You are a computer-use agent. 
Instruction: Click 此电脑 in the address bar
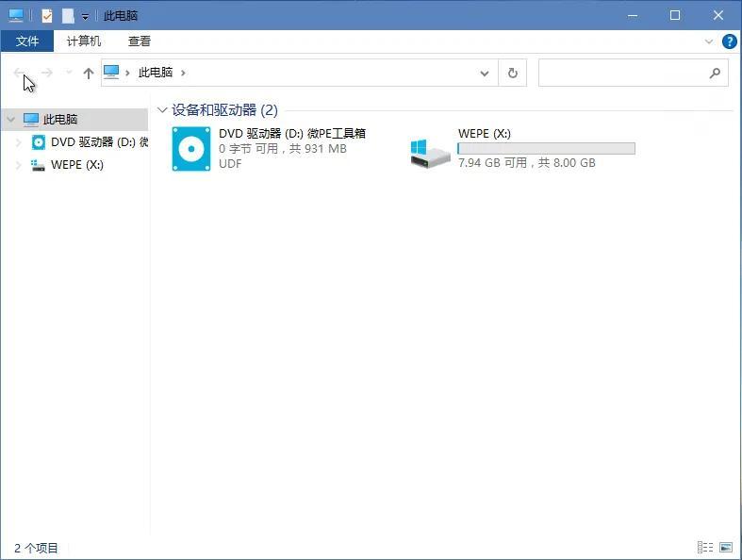coord(156,73)
